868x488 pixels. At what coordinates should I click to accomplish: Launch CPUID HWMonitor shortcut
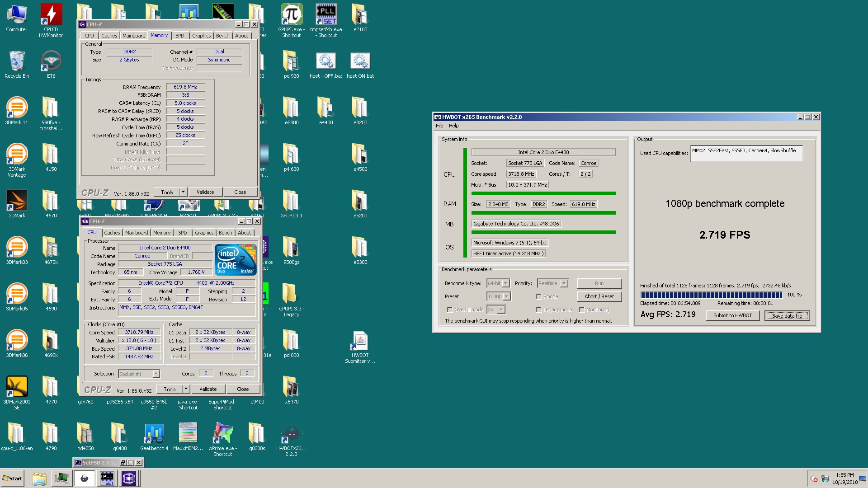(x=51, y=20)
